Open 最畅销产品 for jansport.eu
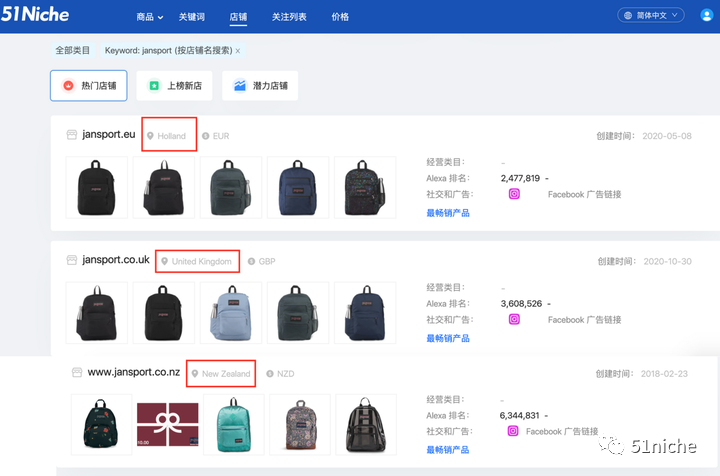 pos(448,213)
